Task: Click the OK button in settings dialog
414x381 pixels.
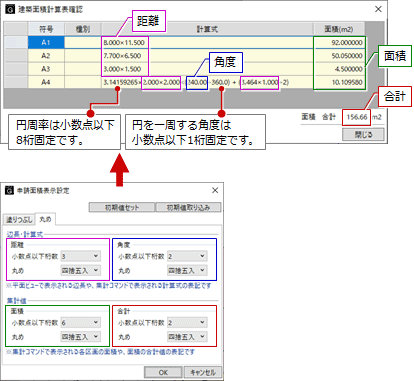Action: tap(163, 372)
